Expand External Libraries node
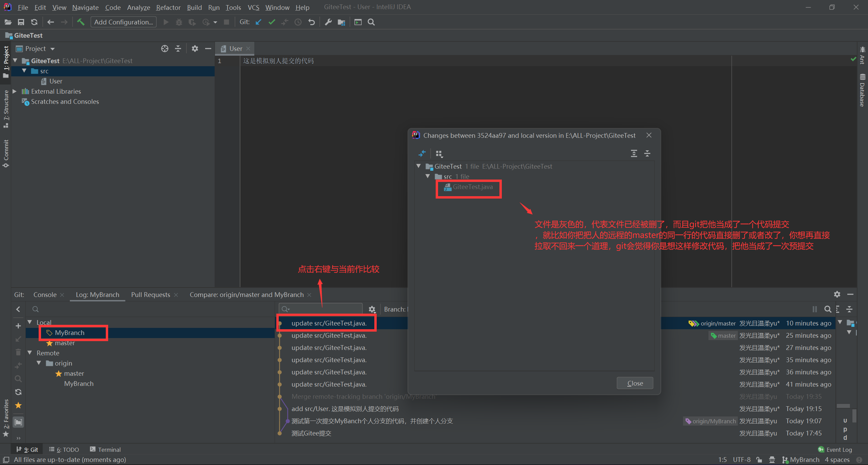This screenshot has width=868, height=465. click(x=15, y=91)
